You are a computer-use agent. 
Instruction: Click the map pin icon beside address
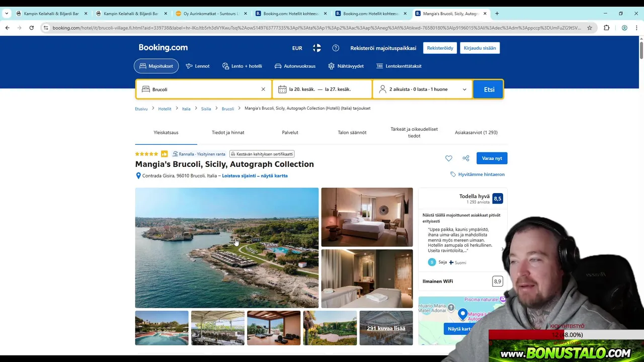click(138, 176)
